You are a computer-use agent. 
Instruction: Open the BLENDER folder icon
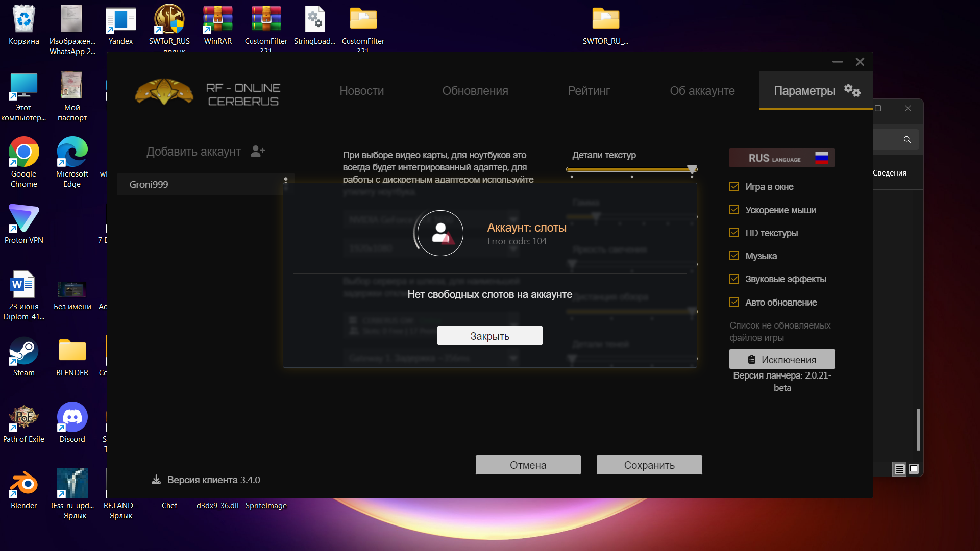click(x=72, y=351)
